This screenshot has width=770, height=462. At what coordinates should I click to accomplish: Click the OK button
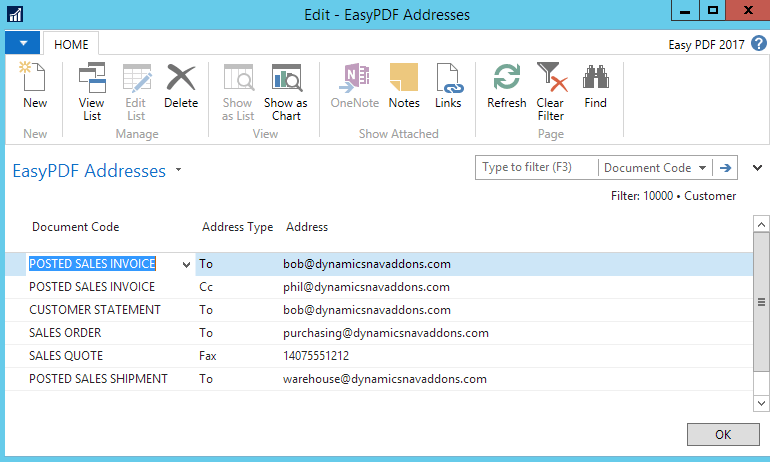[723, 435]
